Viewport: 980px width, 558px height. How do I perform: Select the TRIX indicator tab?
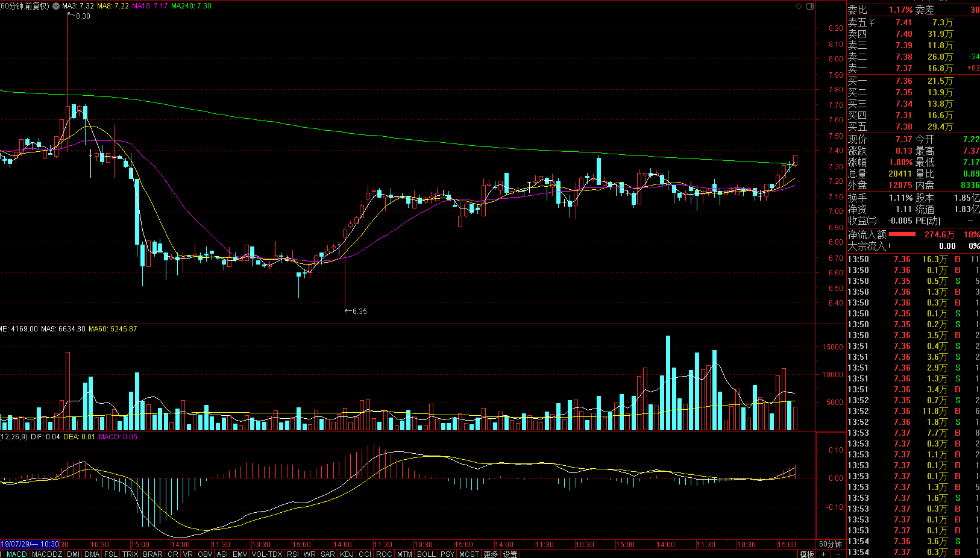pyautogui.click(x=130, y=554)
